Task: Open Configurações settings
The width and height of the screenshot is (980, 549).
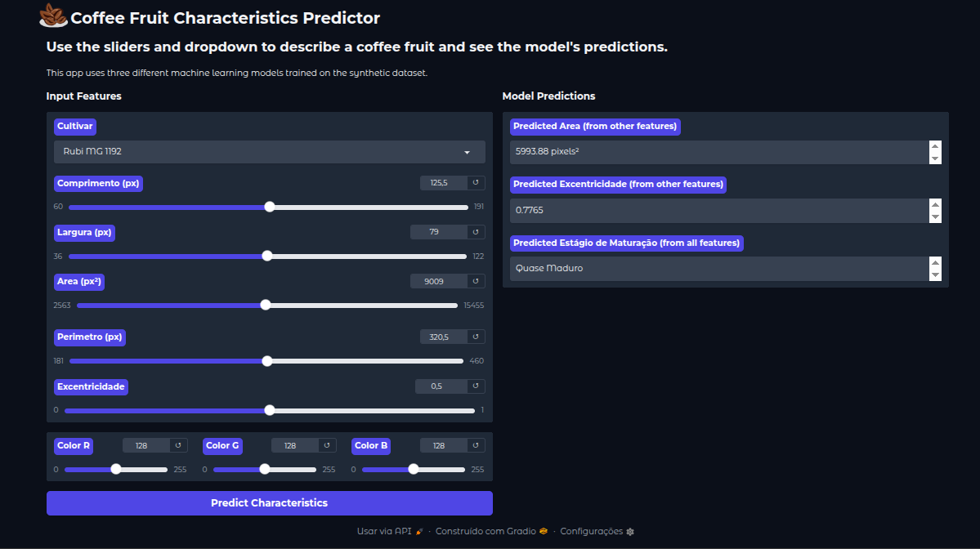Action: 597,531
